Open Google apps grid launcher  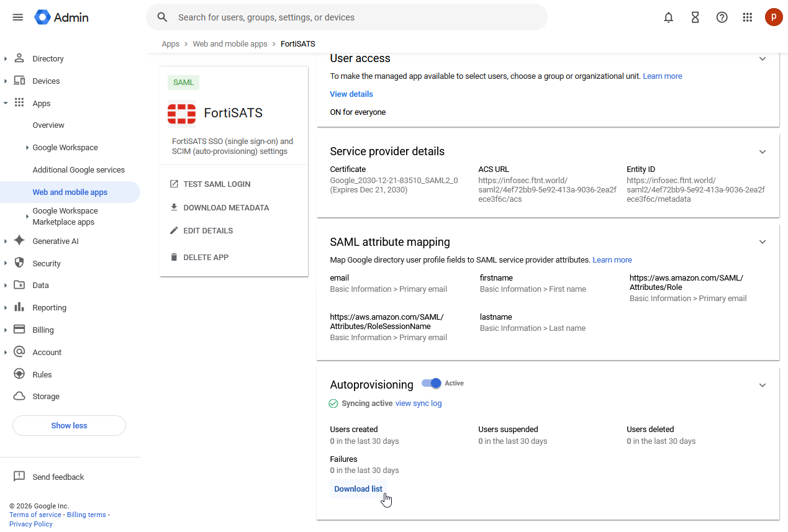tap(748, 17)
